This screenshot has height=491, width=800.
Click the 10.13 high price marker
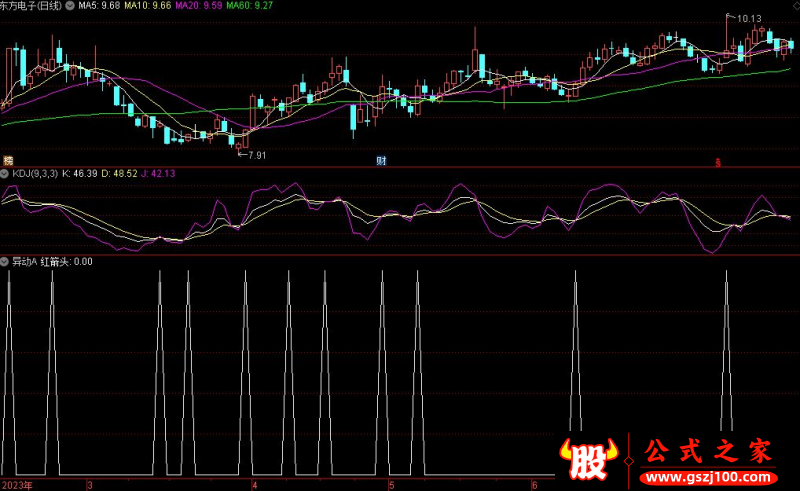[x=745, y=19]
